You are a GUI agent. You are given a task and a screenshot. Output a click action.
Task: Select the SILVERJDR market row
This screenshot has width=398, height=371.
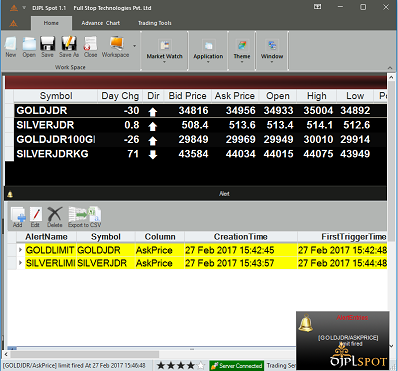click(200, 125)
